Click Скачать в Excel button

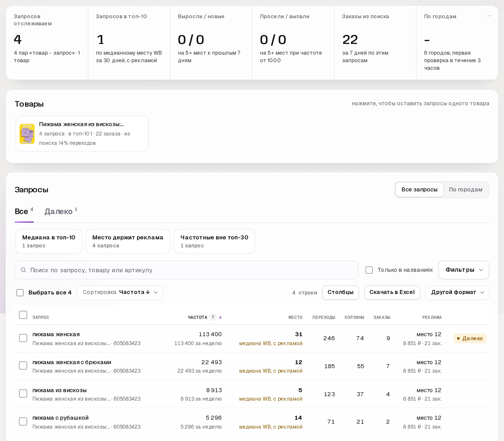click(392, 292)
